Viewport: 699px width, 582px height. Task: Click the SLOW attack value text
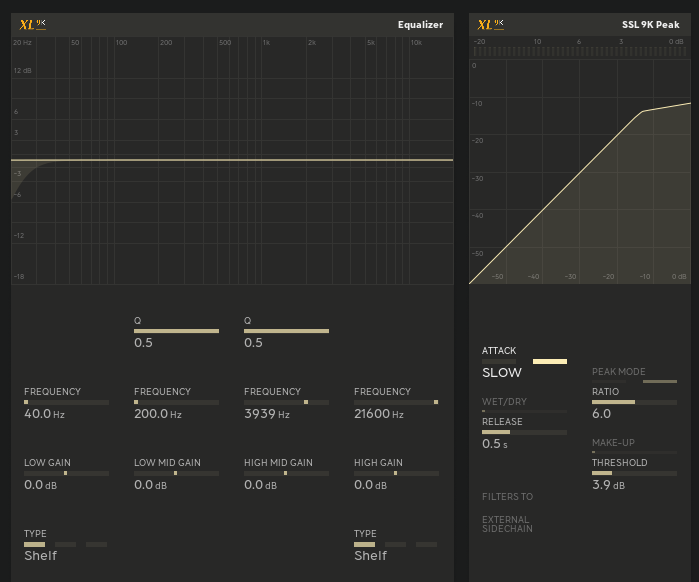pyautogui.click(x=502, y=373)
